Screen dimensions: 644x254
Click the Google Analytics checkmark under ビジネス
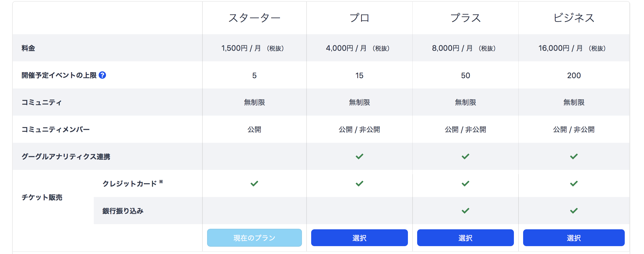pyautogui.click(x=574, y=157)
